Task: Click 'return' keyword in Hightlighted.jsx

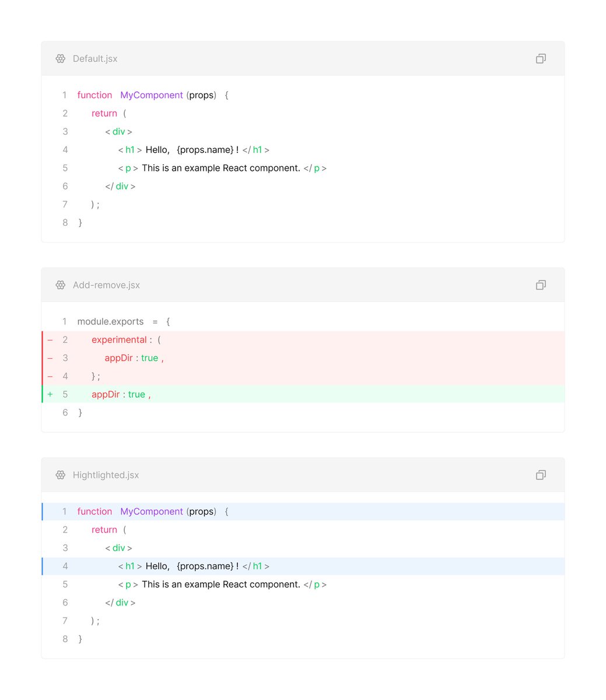Action: 104,530
